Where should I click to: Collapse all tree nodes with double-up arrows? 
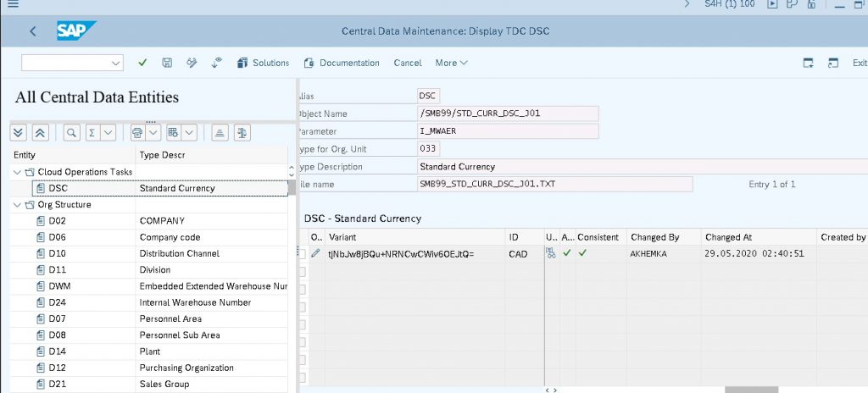point(41,133)
